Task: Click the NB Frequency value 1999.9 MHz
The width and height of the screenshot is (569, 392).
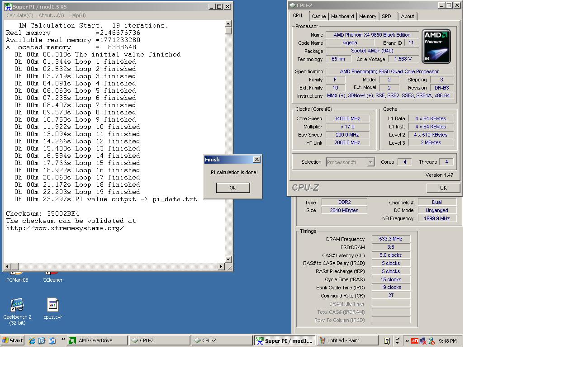Action: 436,218
